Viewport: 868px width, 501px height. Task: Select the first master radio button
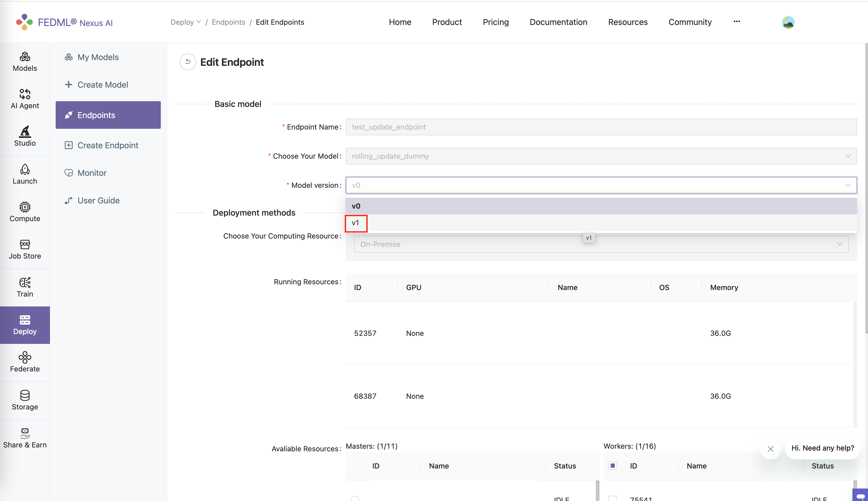click(355, 499)
